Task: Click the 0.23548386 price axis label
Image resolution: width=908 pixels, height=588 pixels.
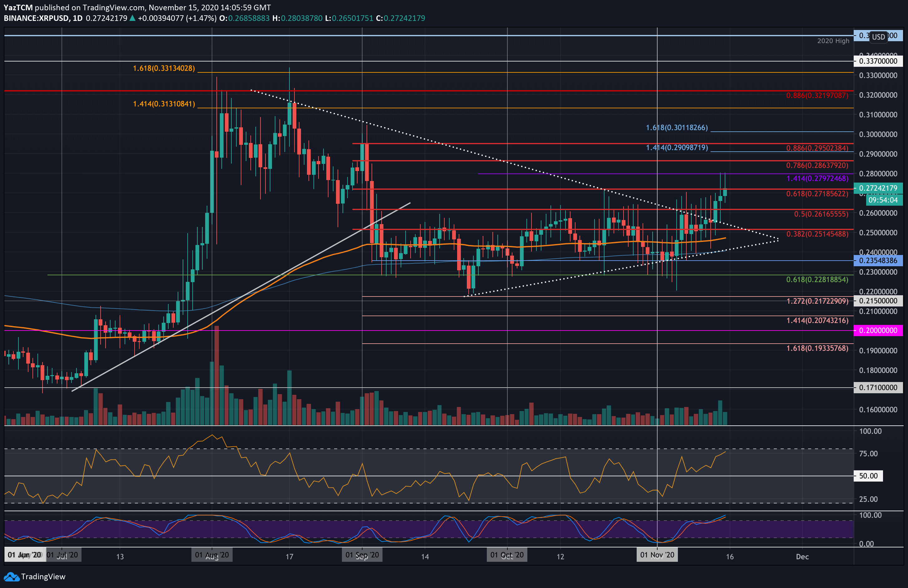Action: tap(878, 260)
